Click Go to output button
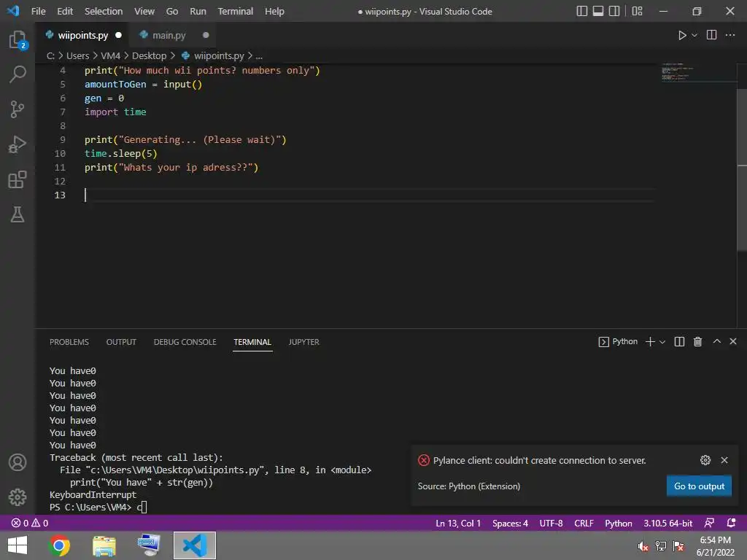This screenshot has height=560, width=747. point(699,486)
